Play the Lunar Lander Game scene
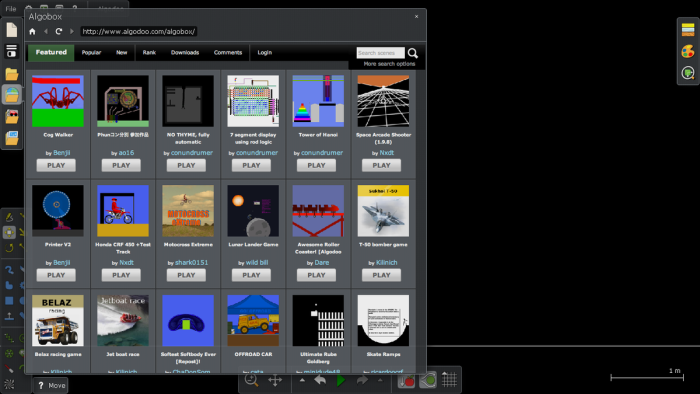700x394 pixels. (251, 275)
